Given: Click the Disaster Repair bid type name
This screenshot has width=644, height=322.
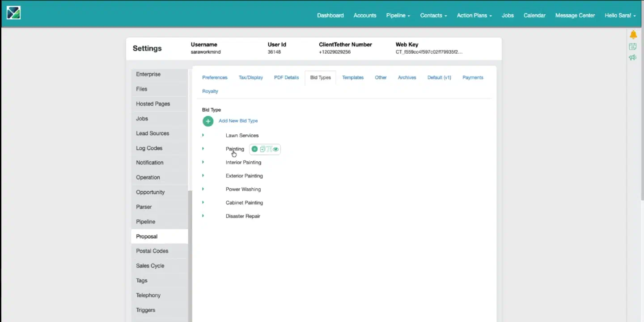Looking at the screenshot, I should [243, 216].
